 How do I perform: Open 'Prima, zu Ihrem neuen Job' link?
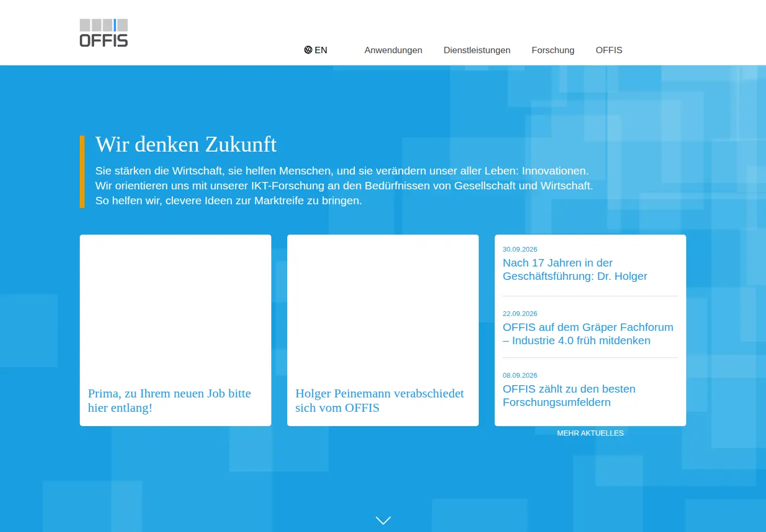pyautogui.click(x=169, y=401)
